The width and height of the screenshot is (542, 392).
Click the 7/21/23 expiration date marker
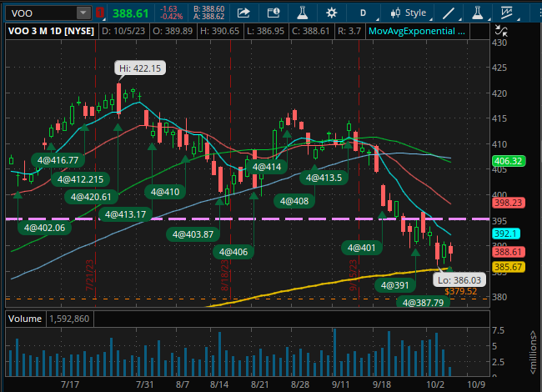pyautogui.click(x=90, y=275)
